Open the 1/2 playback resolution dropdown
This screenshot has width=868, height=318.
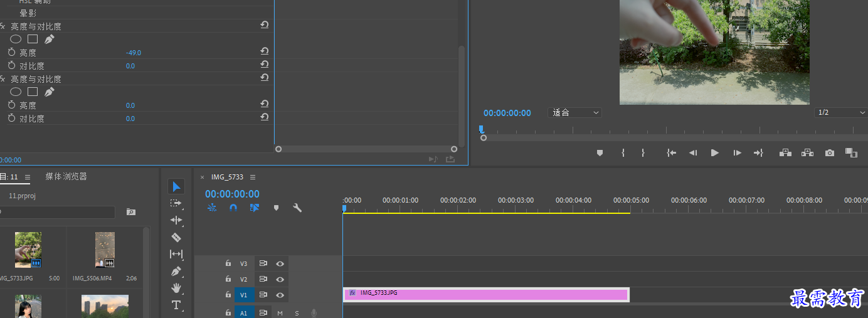tap(841, 112)
